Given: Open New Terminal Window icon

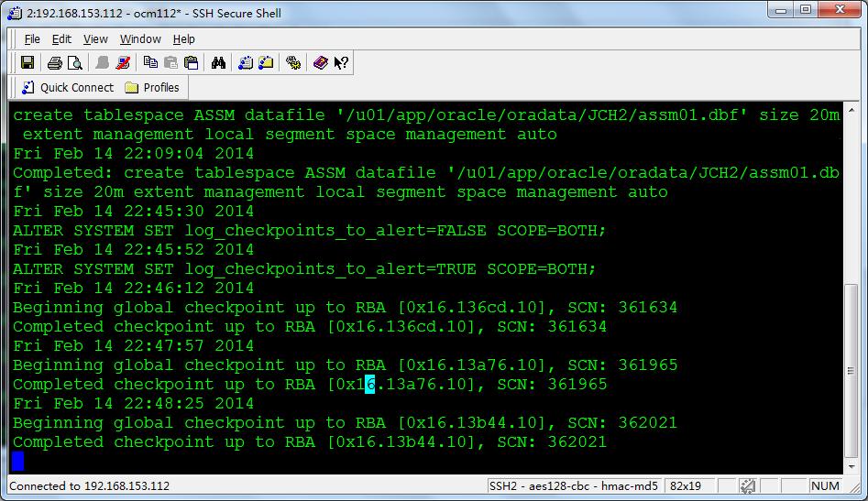Looking at the screenshot, I should 246,62.
